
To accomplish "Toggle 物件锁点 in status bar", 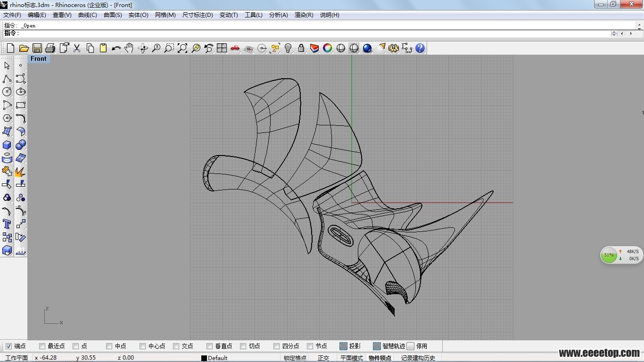I will (380, 358).
